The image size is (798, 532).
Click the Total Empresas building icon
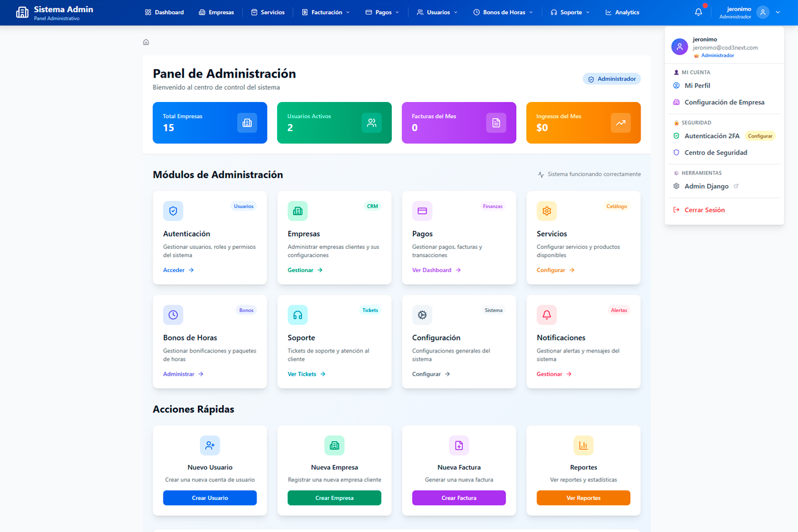coord(247,123)
